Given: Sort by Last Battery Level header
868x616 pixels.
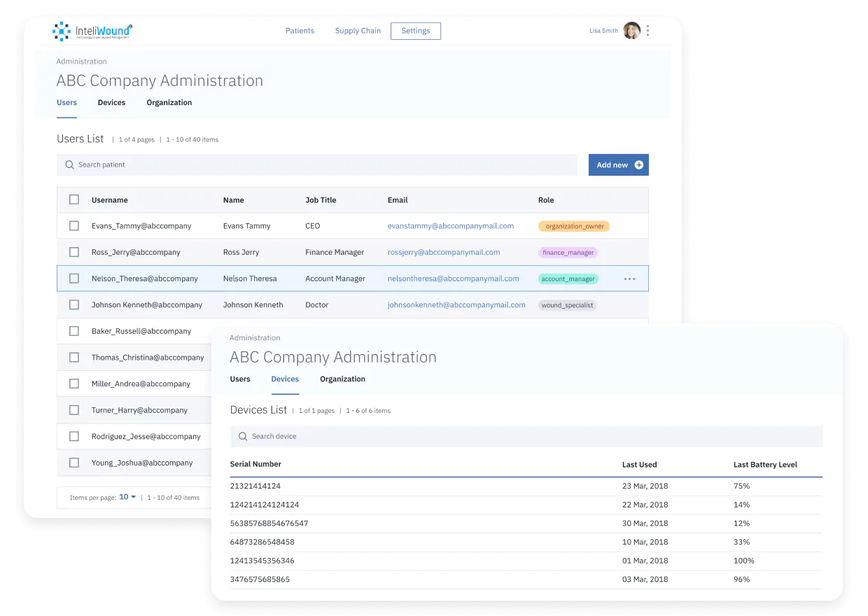Looking at the screenshot, I should point(765,464).
